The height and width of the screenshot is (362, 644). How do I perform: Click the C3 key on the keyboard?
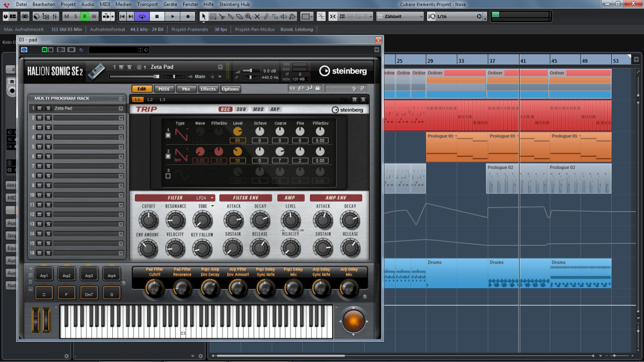pyautogui.click(x=183, y=327)
